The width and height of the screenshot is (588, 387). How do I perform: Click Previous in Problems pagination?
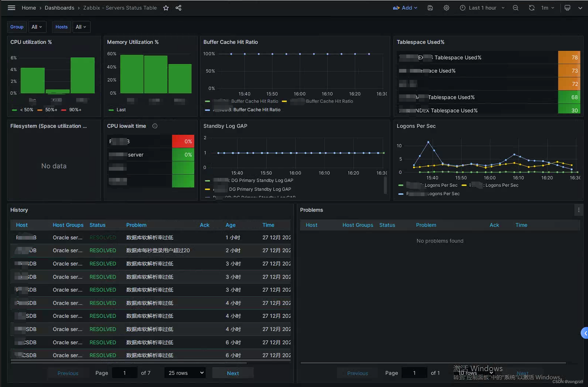click(357, 373)
